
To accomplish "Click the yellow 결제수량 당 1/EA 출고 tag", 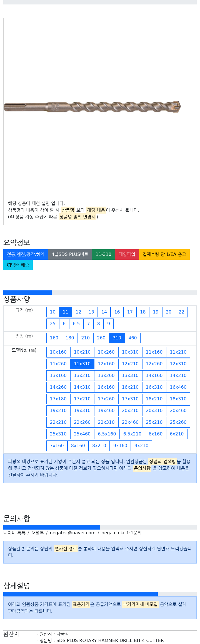I will point(164,254).
